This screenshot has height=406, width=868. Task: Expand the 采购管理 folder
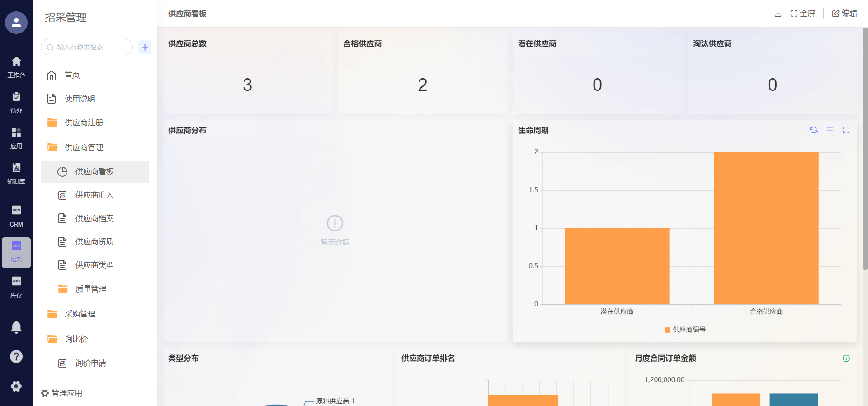click(x=80, y=314)
